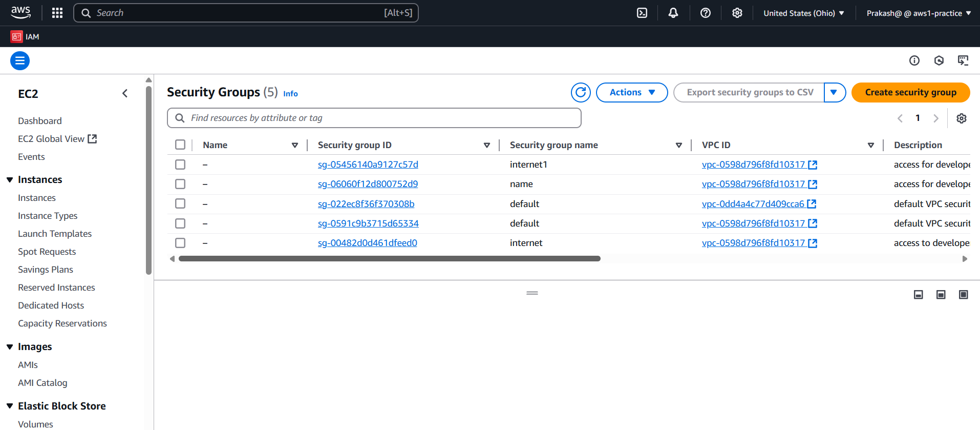
Task: Select all security groups checkbox in header
Action: pyautogui.click(x=180, y=145)
